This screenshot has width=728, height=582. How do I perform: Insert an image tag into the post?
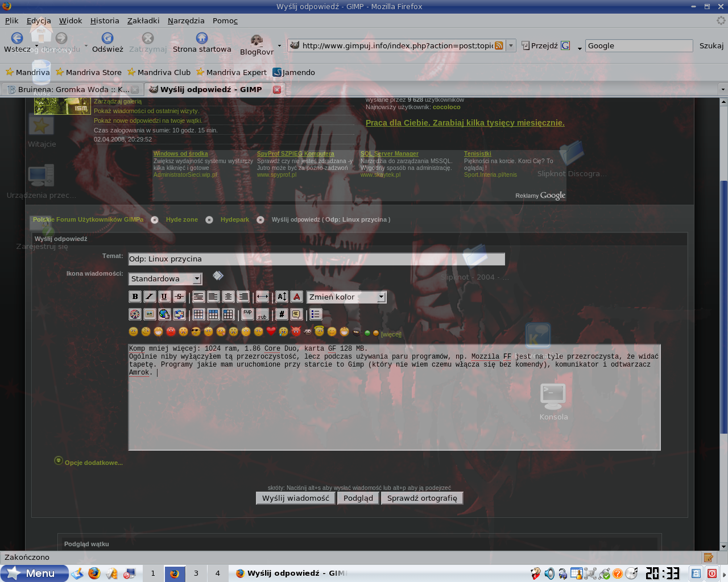point(150,314)
